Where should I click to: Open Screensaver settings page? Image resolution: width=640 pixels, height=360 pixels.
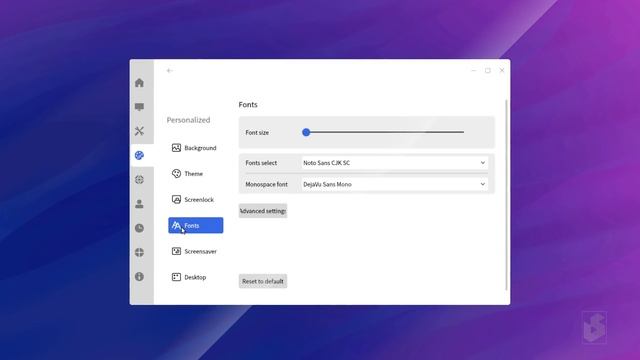point(196,251)
